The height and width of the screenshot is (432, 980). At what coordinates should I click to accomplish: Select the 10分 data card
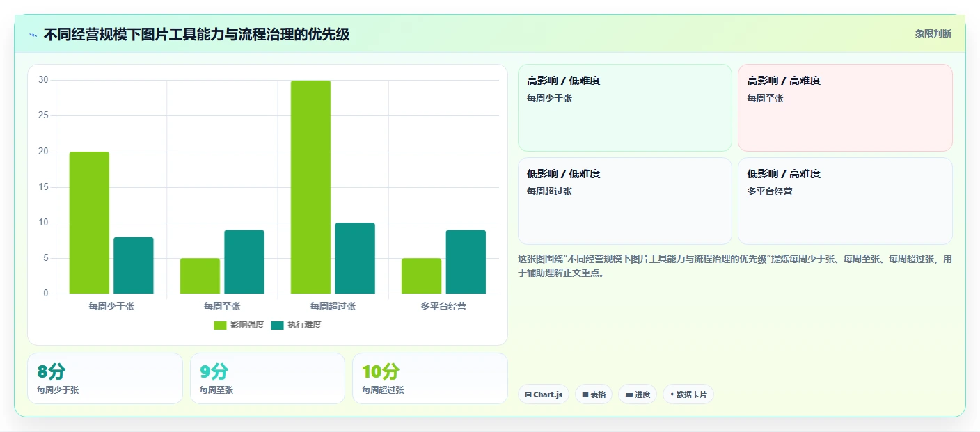(x=430, y=378)
